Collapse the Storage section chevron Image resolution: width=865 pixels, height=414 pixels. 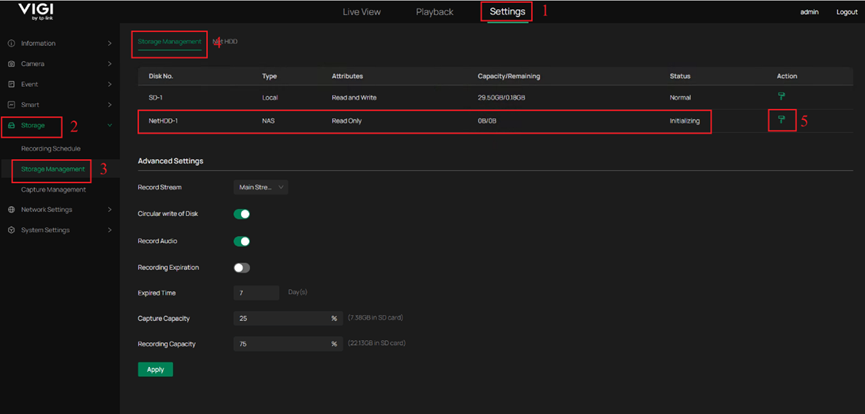pos(110,125)
